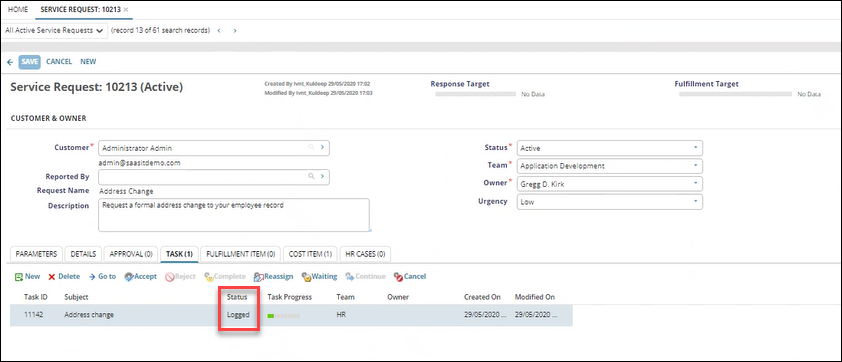This screenshot has height=362, width=842.
Task: Click Reassign in task toolbar
Action: (273, 277)
